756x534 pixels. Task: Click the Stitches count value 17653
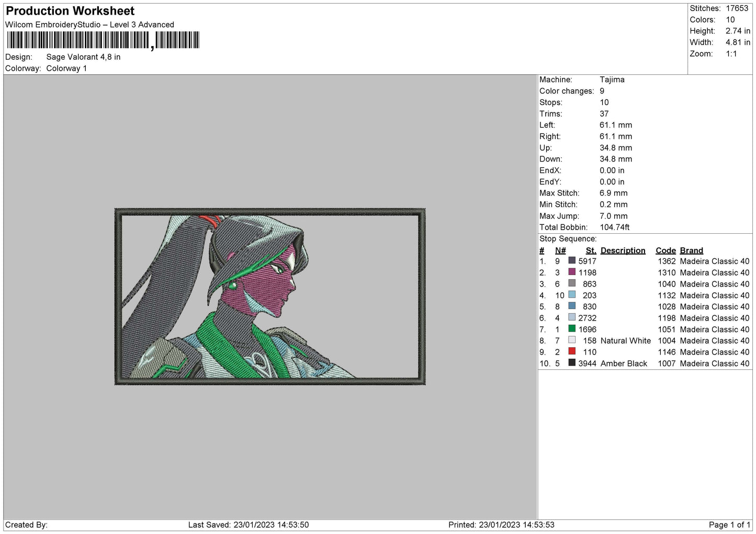(737, 8)
